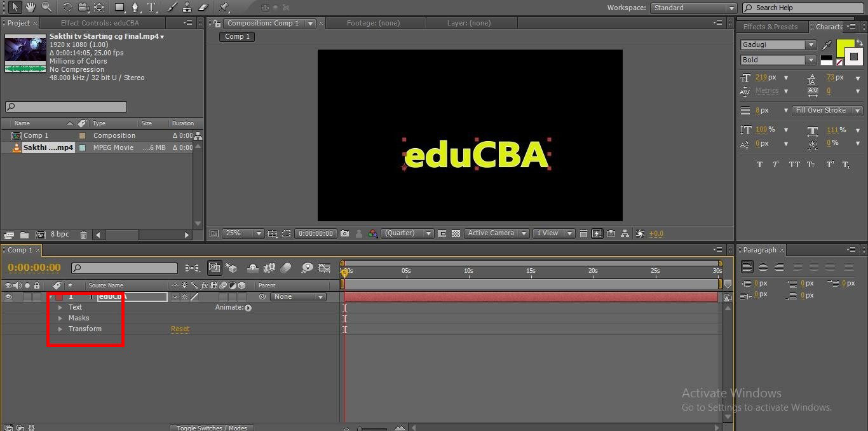Image resolution: width=868 pixels, height=431 pixels.
Task: Click the Brainstorm light bulb icon
Action: click(308, 268)
